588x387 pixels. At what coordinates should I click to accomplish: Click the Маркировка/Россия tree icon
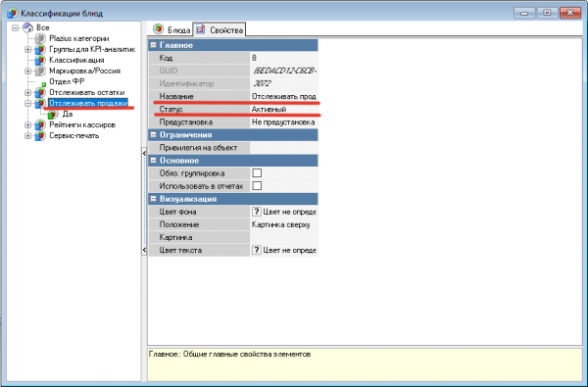pos(40,71)
